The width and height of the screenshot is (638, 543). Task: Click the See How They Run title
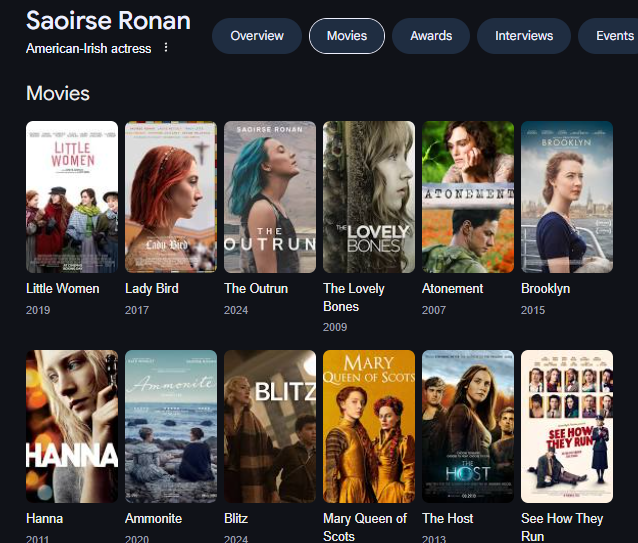click(562, 527)
